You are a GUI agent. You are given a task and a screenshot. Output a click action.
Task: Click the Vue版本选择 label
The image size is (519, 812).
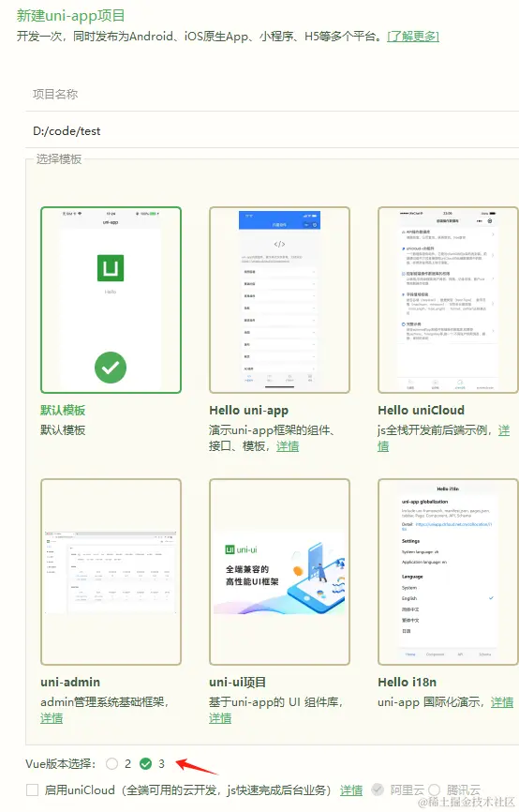point(61,763)
